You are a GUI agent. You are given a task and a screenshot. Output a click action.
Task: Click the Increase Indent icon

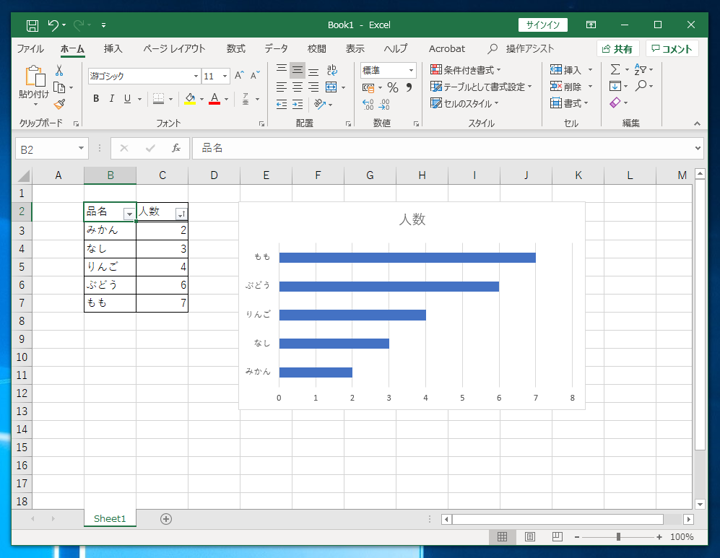(298, 105)
